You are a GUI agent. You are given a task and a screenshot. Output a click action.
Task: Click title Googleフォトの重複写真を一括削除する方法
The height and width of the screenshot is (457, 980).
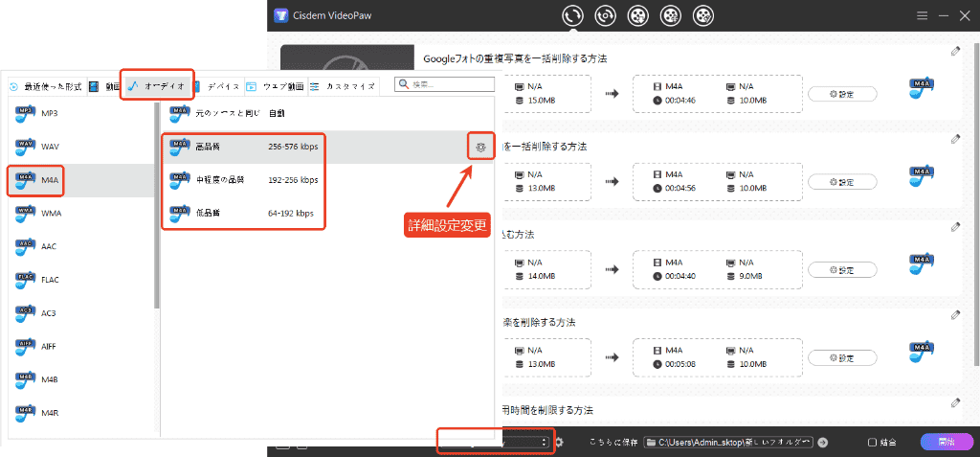pos(515,58)
